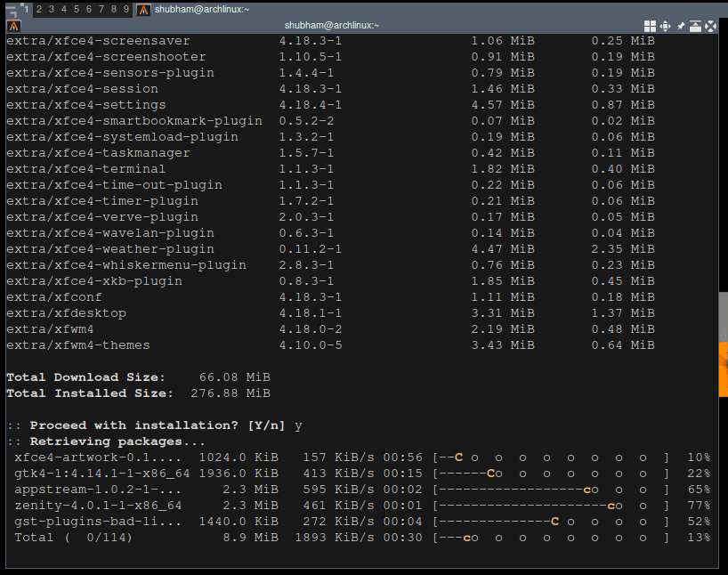Click the 77% progress value for zenity
The width and height of the screenshot is (728, 575).
click(699, 506)
